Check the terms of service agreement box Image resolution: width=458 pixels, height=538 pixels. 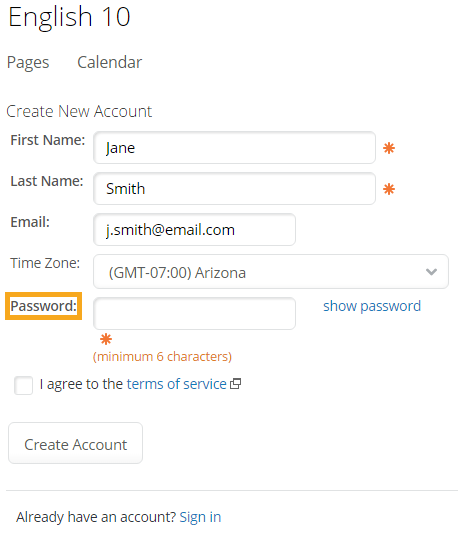click(23, 385)
